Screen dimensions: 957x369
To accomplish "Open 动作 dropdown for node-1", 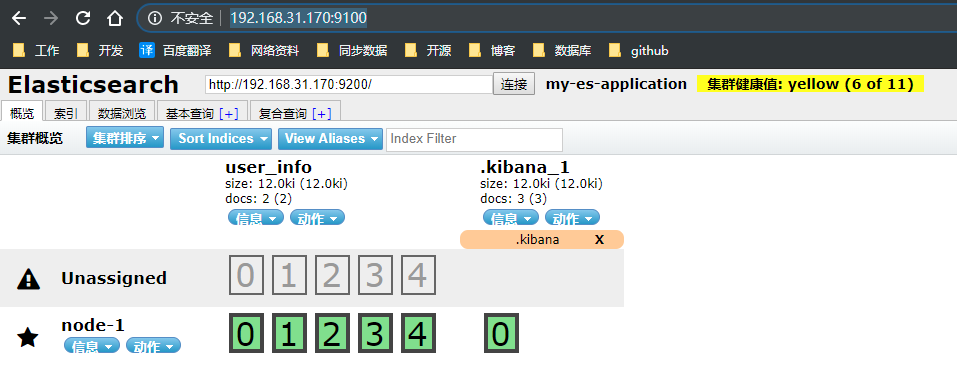I will (x=154, y=346).
